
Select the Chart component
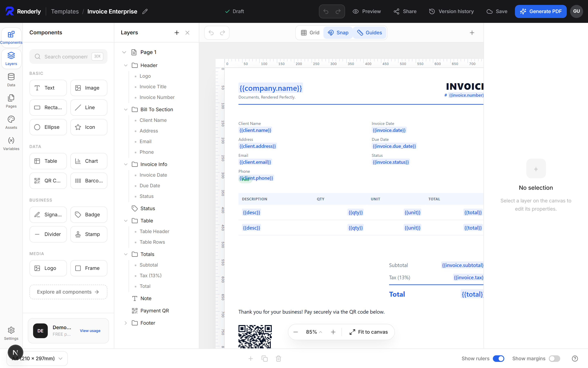tap(89, 161)
